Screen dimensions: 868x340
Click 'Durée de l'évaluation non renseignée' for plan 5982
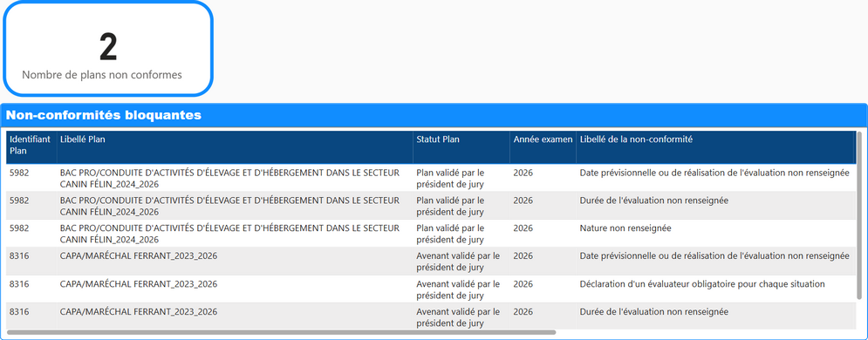click(x=653, y=201)
